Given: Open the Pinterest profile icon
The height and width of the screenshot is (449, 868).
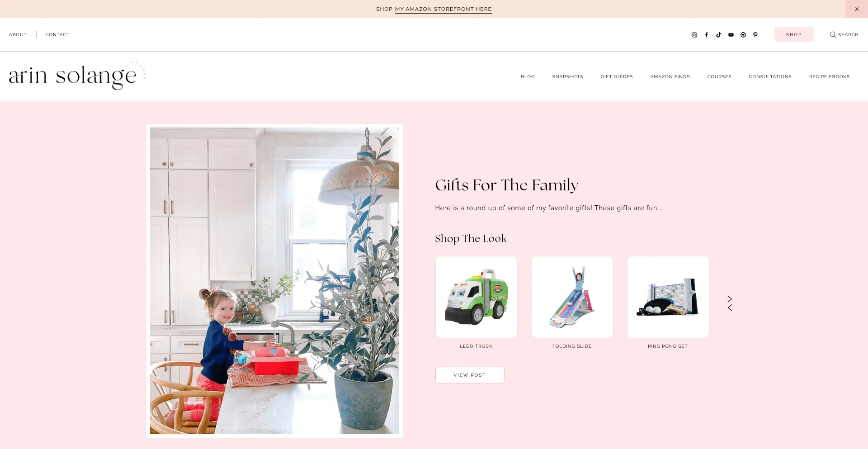Looking at the screenshot, I should coord(755,35).
